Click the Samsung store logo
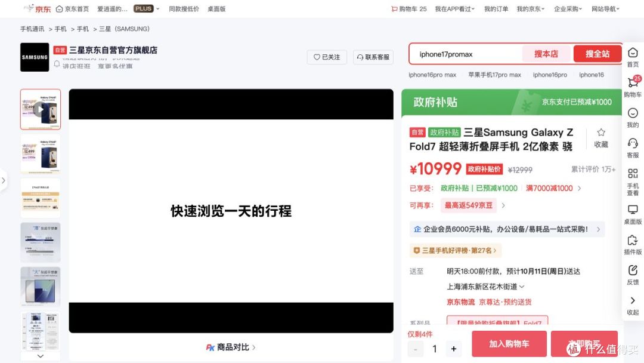644x363 pixels. [35, 57]
